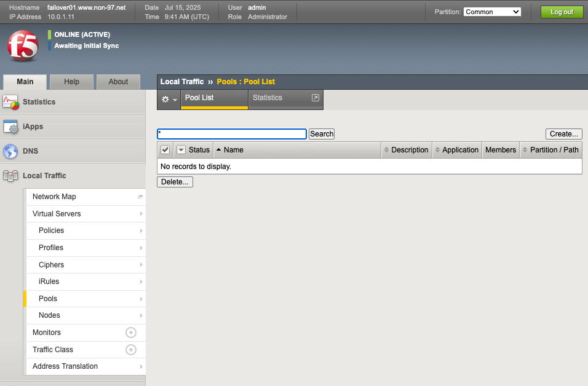588x386 pixels.
Task: Open Virtual Servers menu item
Action: pos(86,214)
